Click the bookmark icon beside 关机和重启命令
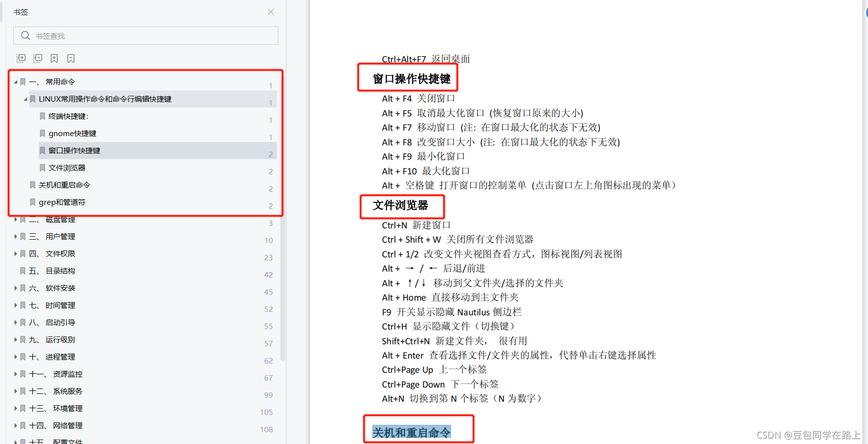Viewport: 868px width, 444px height. [x=32, y=185]
